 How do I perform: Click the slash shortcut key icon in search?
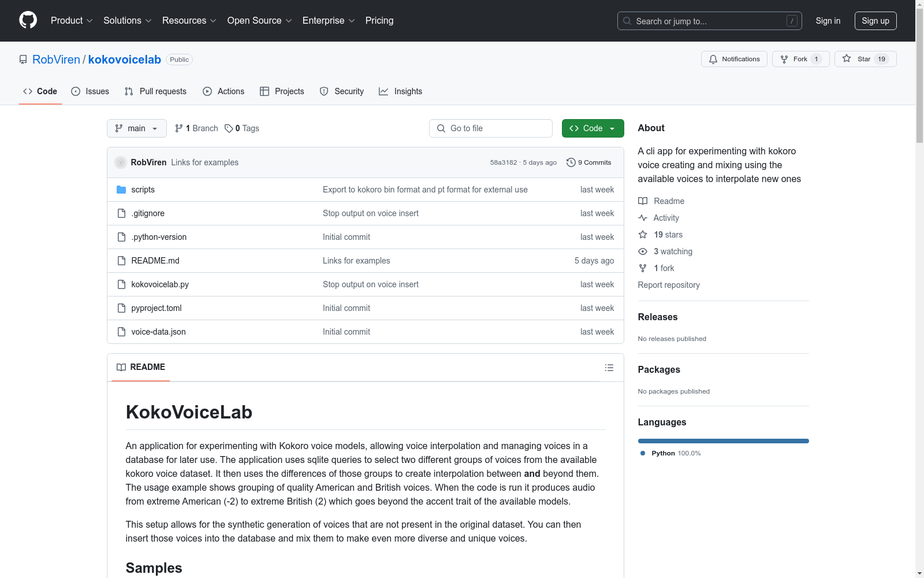(x=792, y=21)
